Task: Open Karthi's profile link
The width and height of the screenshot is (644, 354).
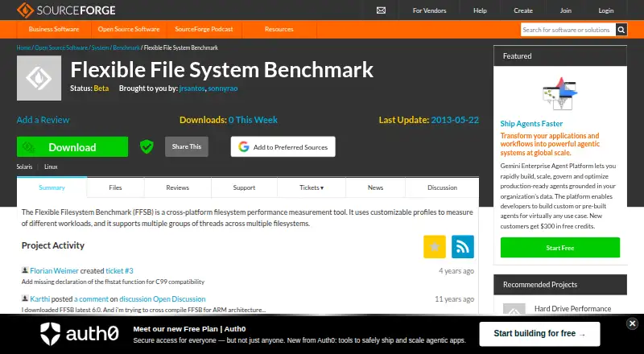Action: click(x=39, y=299)
